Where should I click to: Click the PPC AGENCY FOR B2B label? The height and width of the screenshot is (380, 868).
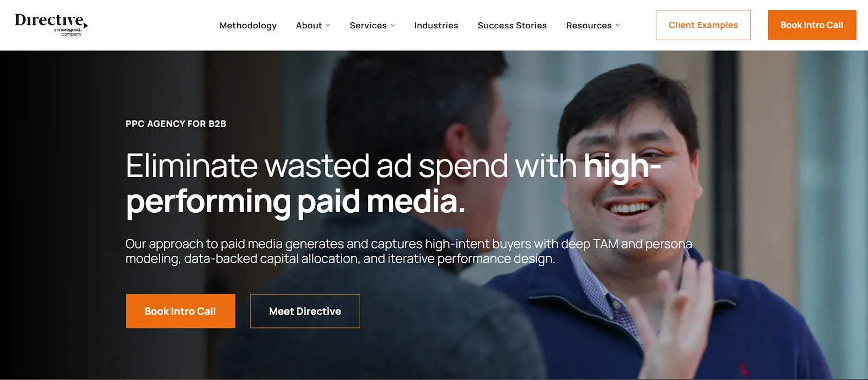coord(176,124)
